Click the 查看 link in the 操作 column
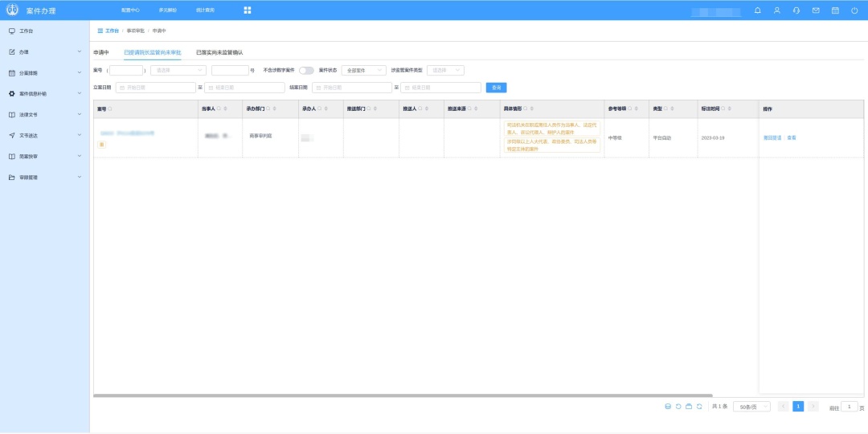This screenshot has width=868, height=434. [792, 138]
